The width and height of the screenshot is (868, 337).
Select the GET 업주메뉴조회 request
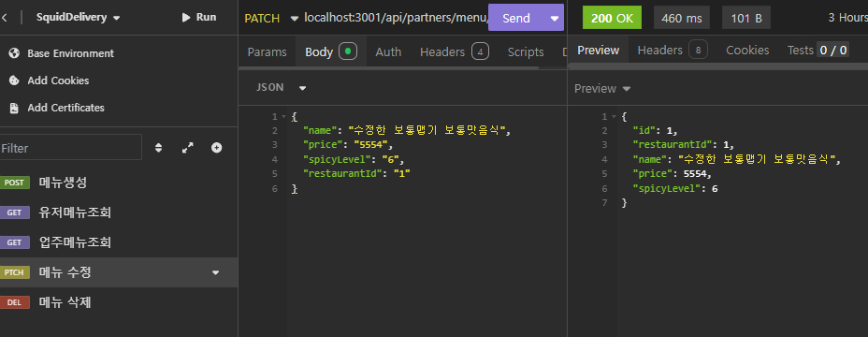(119, 242)
